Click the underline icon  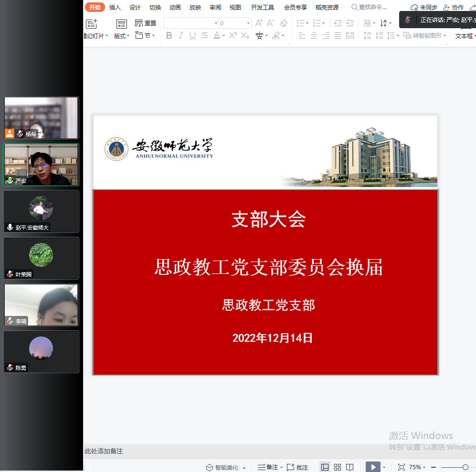(192, 36)
